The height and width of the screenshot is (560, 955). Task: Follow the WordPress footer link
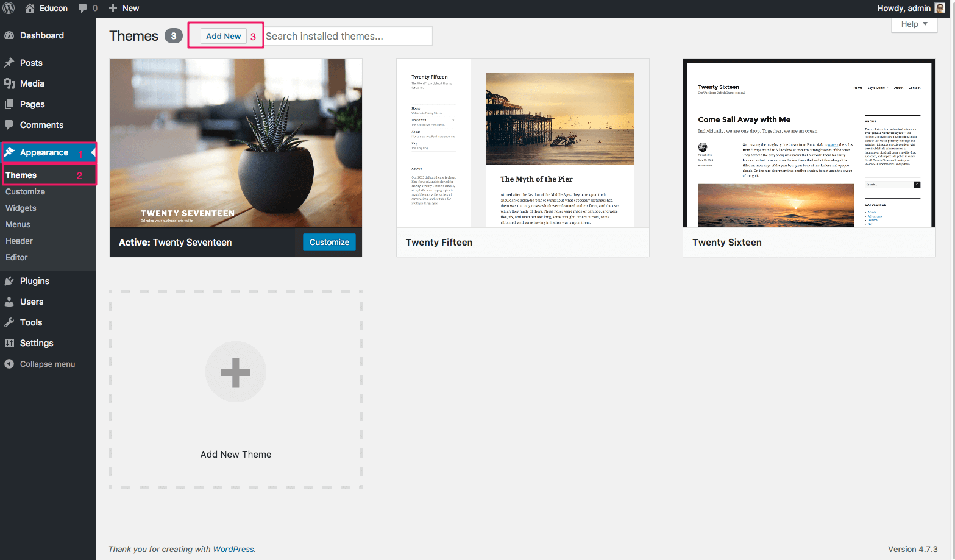click(233, 549)
